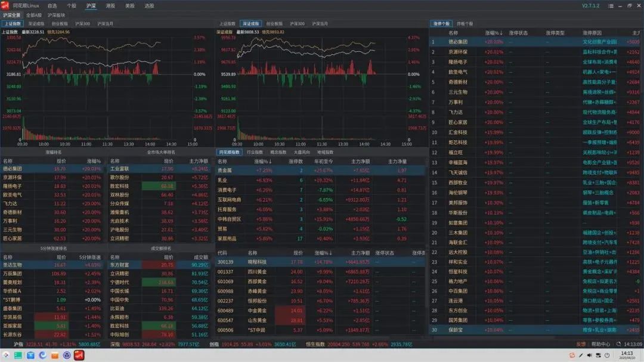
Task: Click the search icon beside 14:13:09
Action: [618, 344]
